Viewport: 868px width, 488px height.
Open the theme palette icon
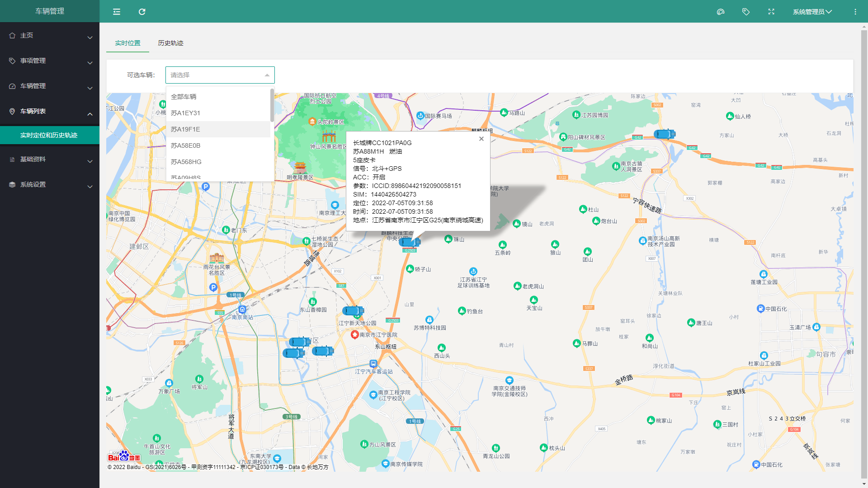tap(721, 12)
